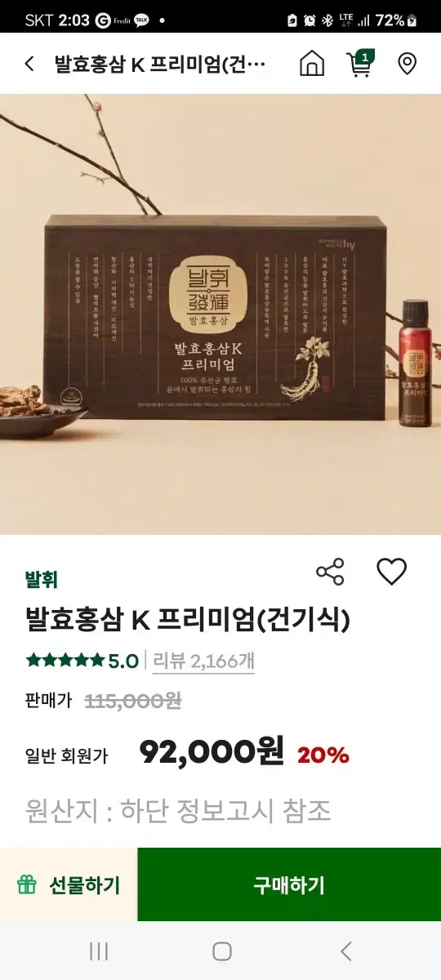
Task: Tap Android recent apps button
Action: pos(99,951)
